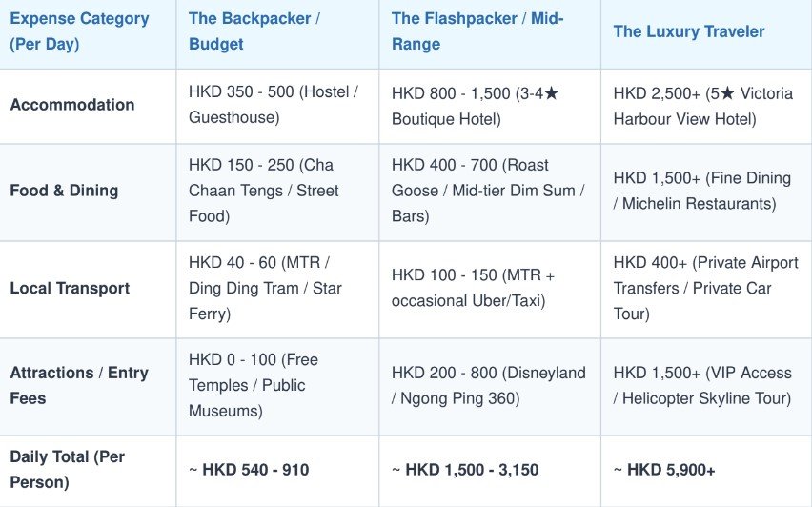Select the Local Transport row label
Viewport: 812px width, 507px height.
[70, 288]
